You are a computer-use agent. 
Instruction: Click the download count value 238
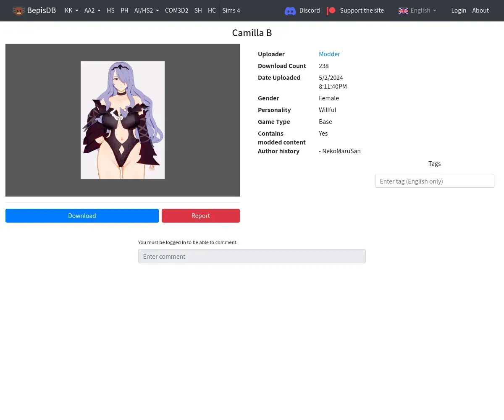324,66
